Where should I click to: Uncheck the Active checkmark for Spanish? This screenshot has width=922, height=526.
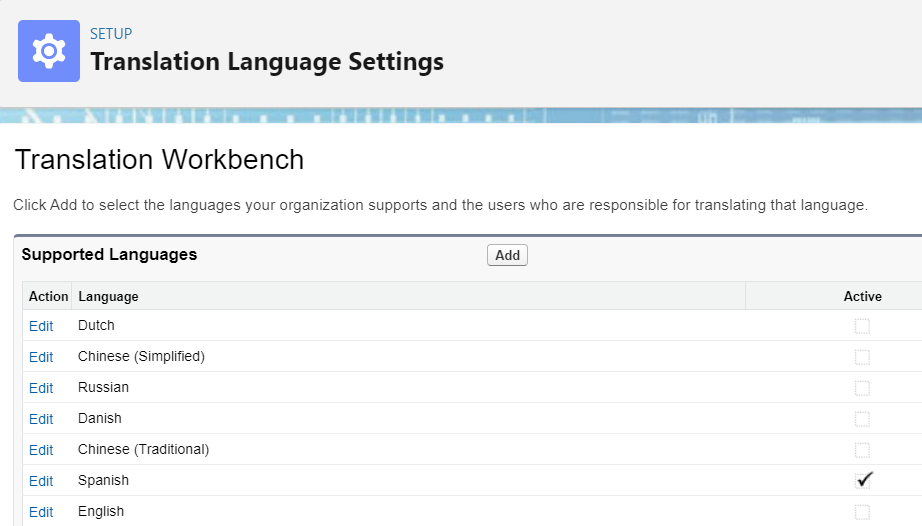click(x=864, y=480)
